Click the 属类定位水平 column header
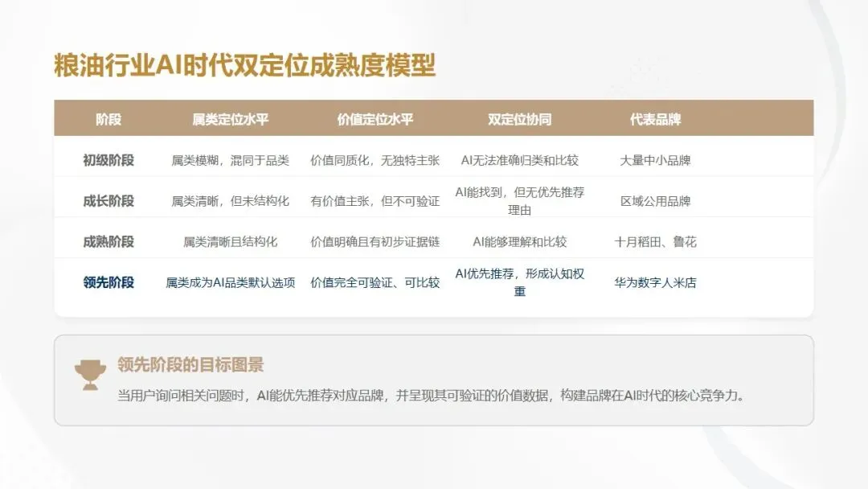Viewport: 868px width, 489px height. point(231,119)
